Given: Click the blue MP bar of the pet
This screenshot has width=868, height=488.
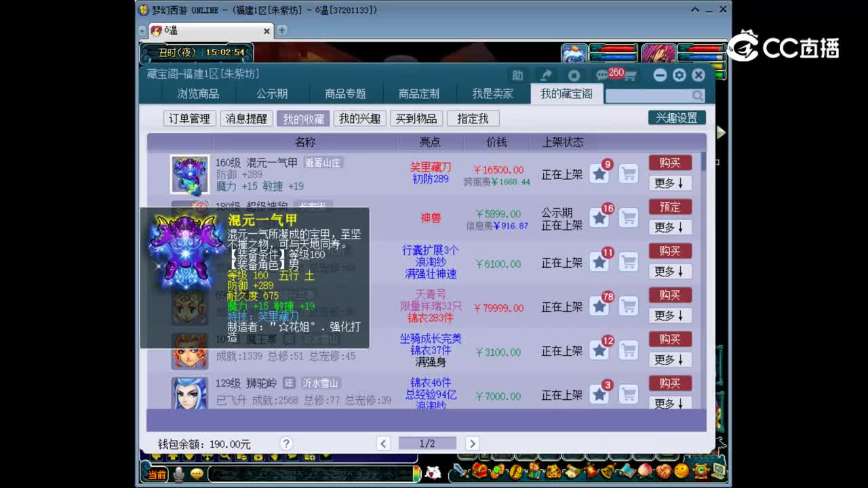Looking at the screenshot, I should coord(613,57).
